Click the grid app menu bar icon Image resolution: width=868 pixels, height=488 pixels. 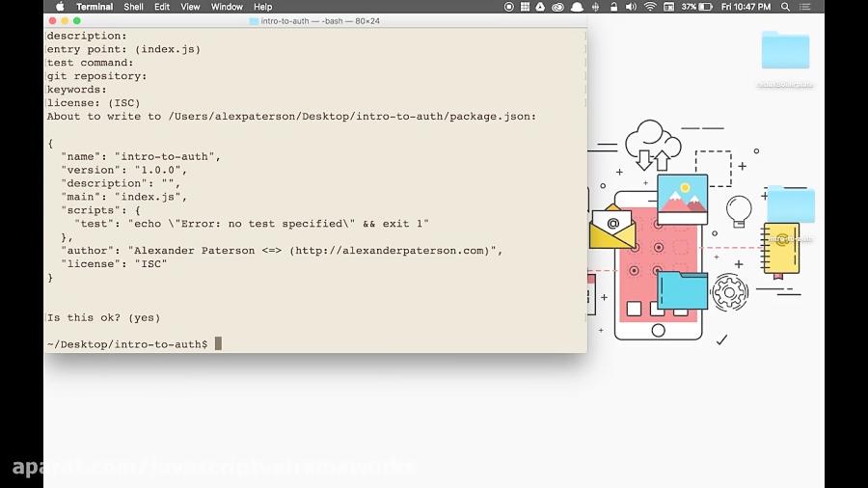pos(525,7)
